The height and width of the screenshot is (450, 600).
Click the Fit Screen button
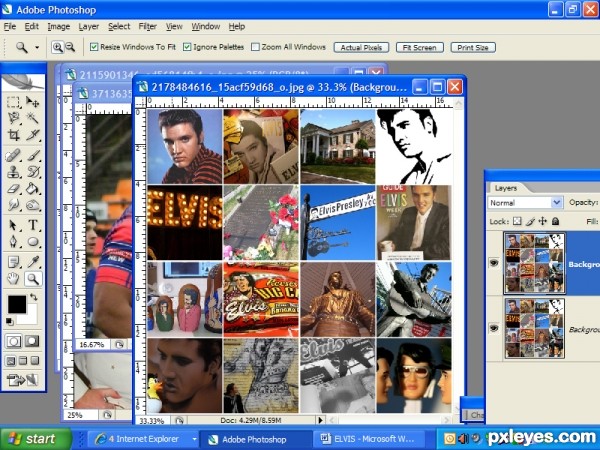(x=420, y=47)
